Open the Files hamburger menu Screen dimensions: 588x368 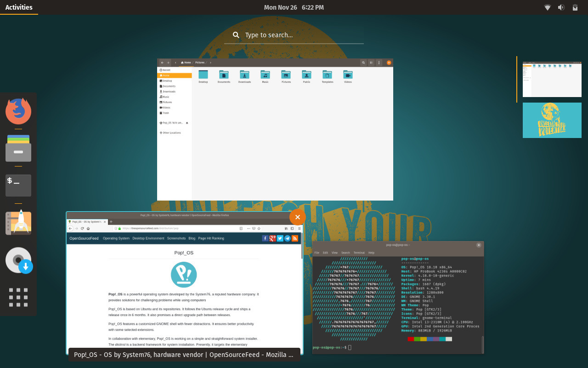pyautogui.click(x=379, y=62)
